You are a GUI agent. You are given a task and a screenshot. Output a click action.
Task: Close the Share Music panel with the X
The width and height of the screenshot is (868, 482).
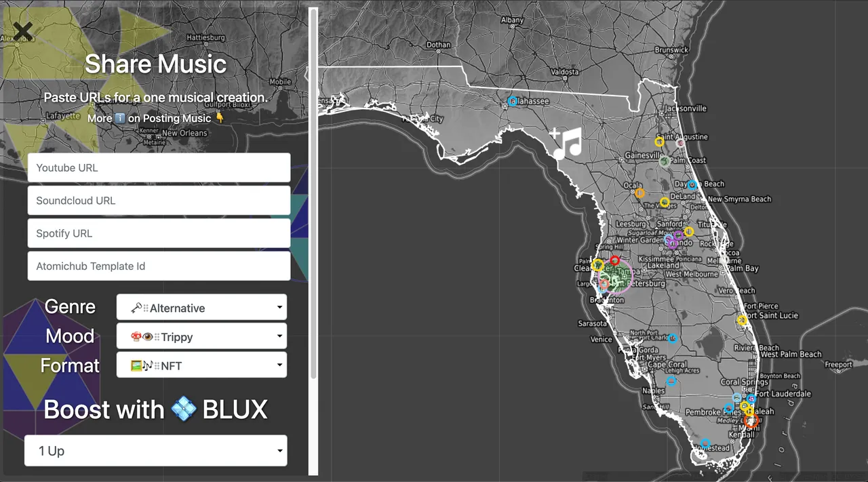tap(22, 30)
